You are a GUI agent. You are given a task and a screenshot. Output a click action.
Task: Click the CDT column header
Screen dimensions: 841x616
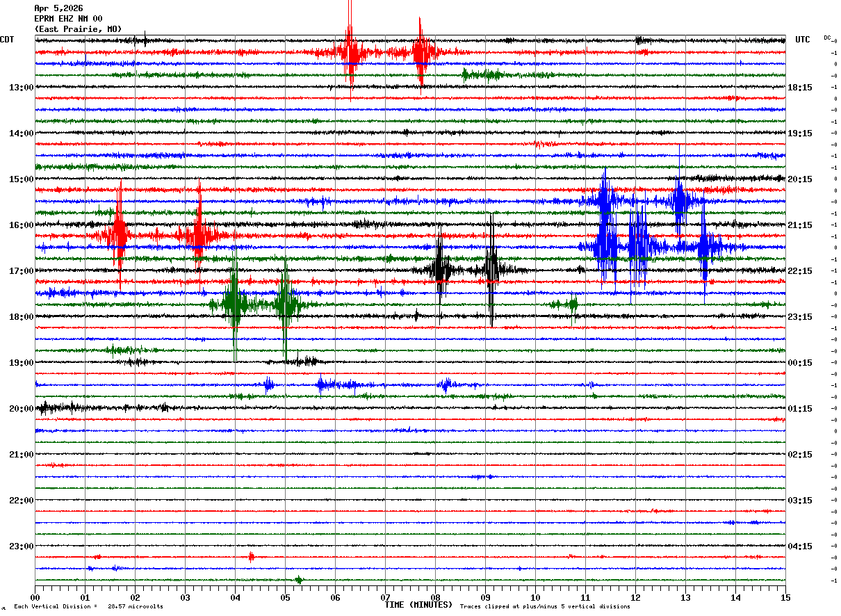point(7,40)
